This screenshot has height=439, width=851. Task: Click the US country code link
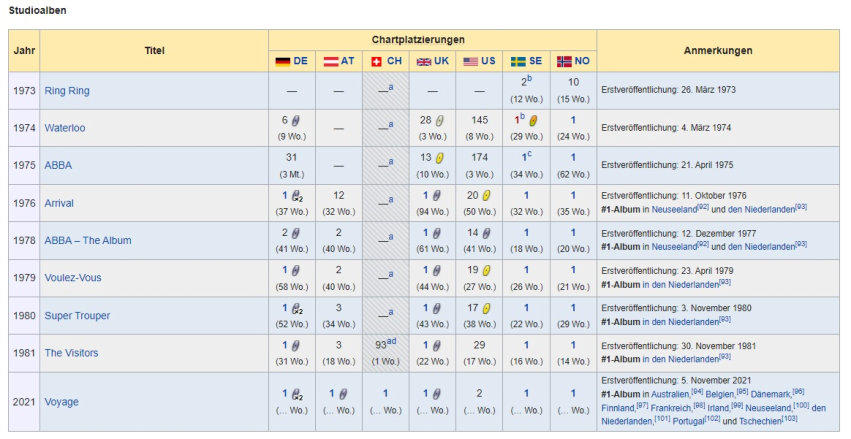click(x=488, y=61)
